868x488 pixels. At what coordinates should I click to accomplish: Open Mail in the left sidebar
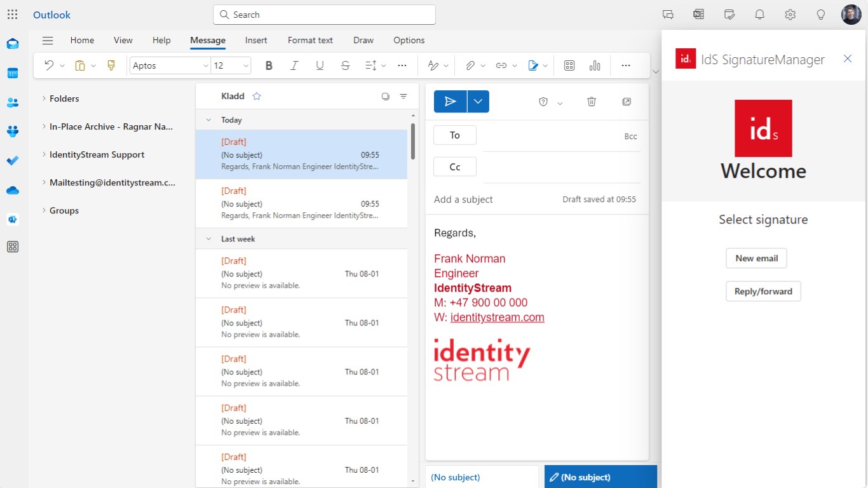coord(13,44)
